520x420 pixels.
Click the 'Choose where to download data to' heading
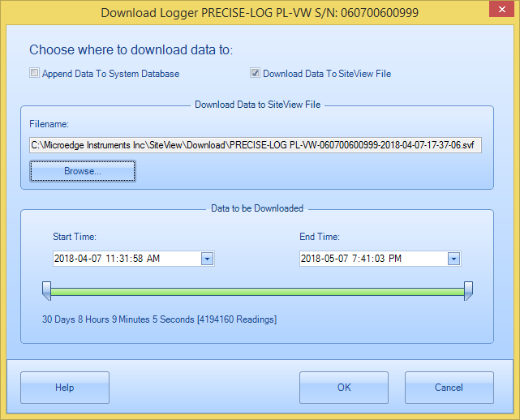131,50
